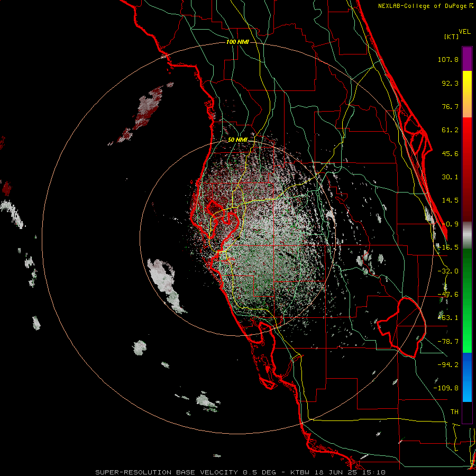The width and height of the screenshot is (476, 476).
Task: Select the 61.2 velocity scale value
Action: pyautogui.click(x=450, y=130)
